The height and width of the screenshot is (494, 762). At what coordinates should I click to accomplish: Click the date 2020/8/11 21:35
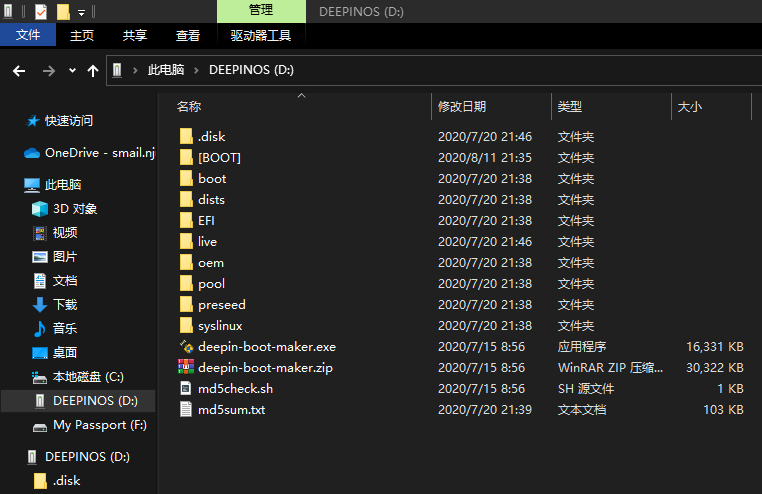tap(485, 157)
